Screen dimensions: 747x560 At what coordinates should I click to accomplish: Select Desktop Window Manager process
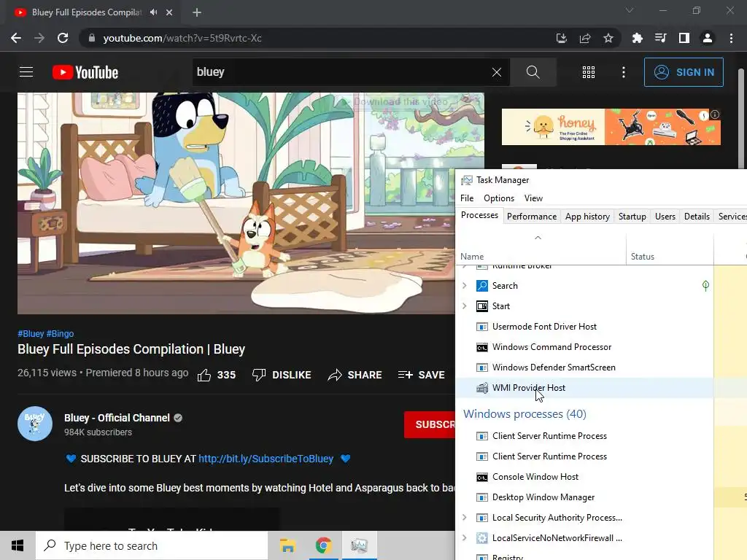click(x=584, y=497)
